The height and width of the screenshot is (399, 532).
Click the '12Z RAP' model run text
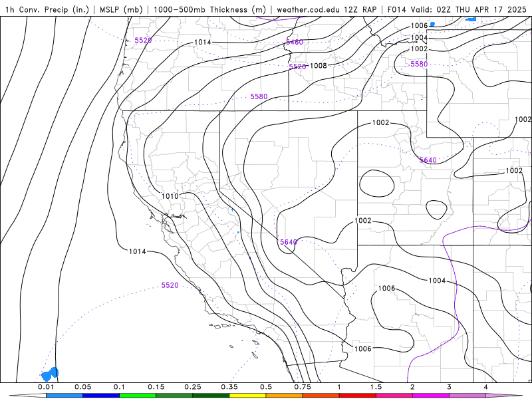(360, 9)
